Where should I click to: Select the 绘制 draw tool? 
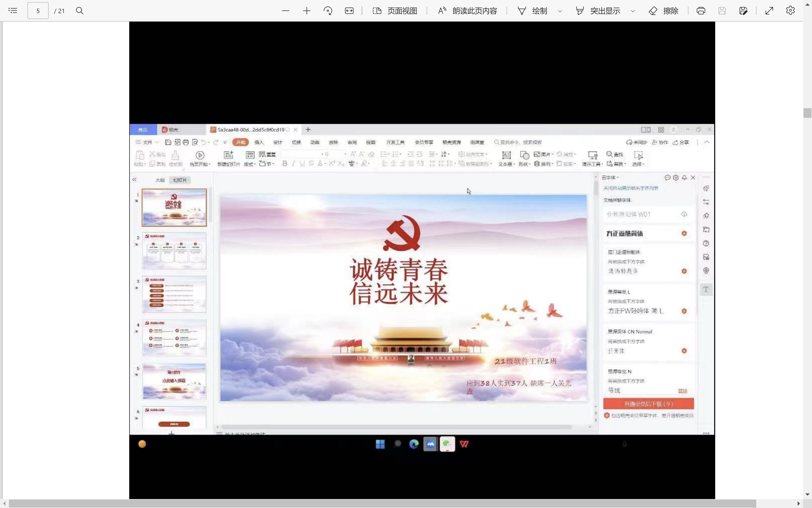coord(532,11)
